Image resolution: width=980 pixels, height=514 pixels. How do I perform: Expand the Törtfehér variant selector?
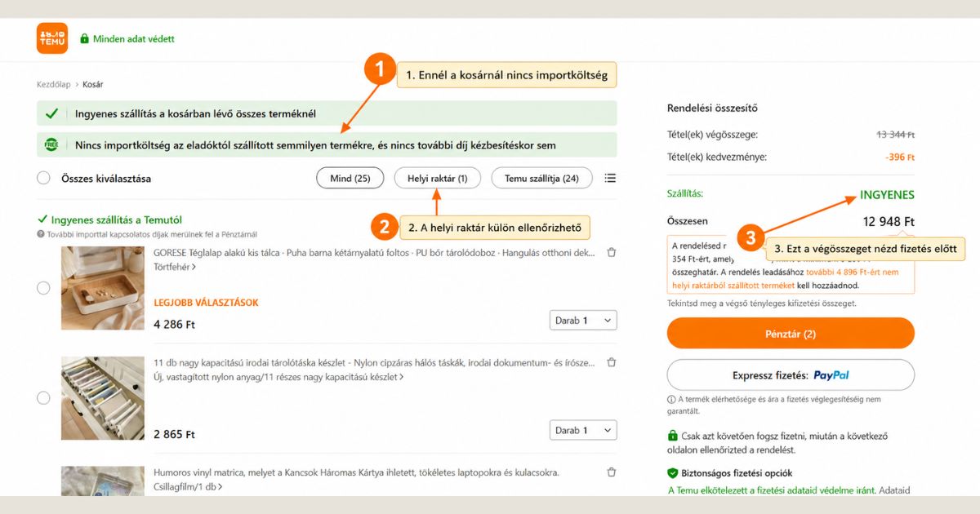coord(175,267)
